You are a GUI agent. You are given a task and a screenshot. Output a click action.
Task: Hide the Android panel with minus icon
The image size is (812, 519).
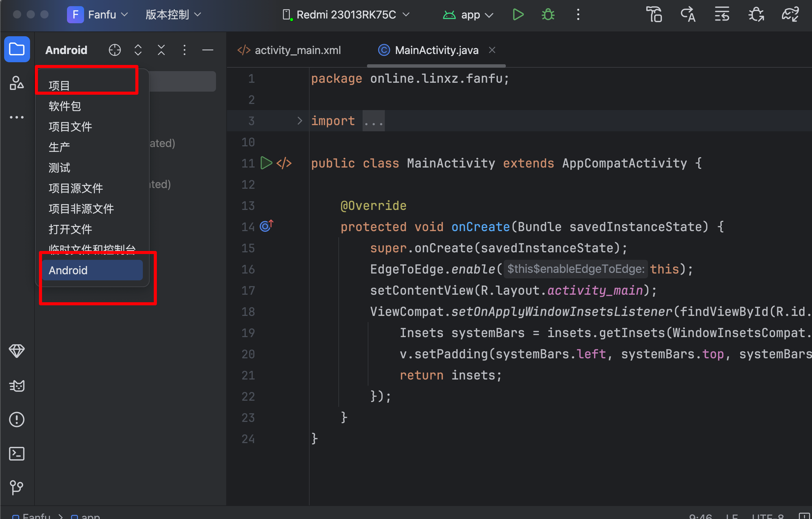pyautogui.click(x=208, y=50)
